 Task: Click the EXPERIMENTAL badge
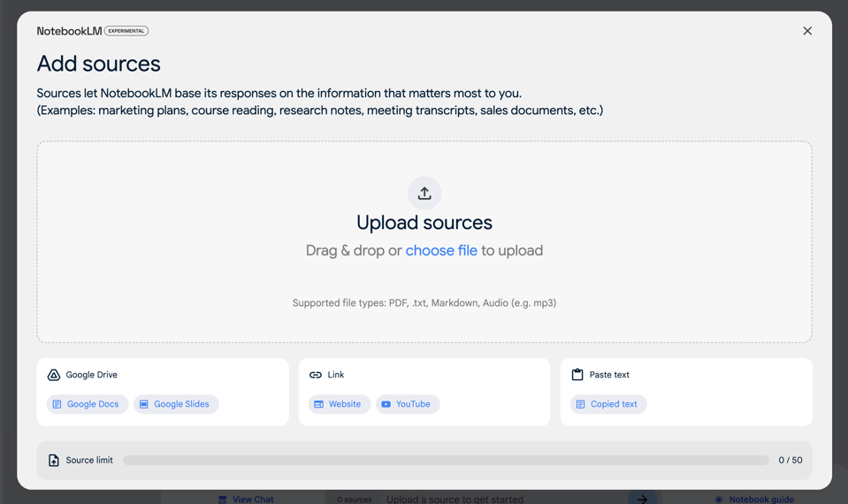tap(126, 31)
